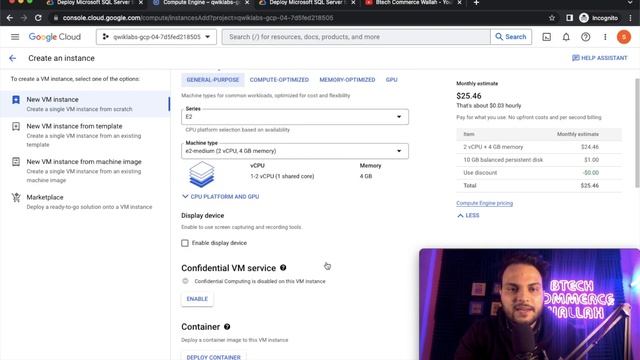The height and width of the screenshot is (360, 640).
Task: Enable display device checkbox
Action: [x=185, y=243]
